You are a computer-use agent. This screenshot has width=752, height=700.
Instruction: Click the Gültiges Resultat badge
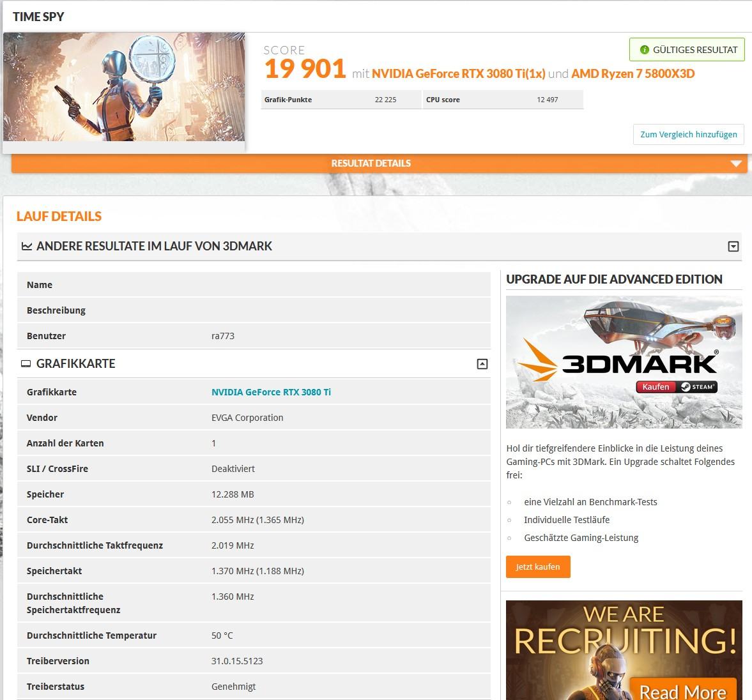coord(687,49)
